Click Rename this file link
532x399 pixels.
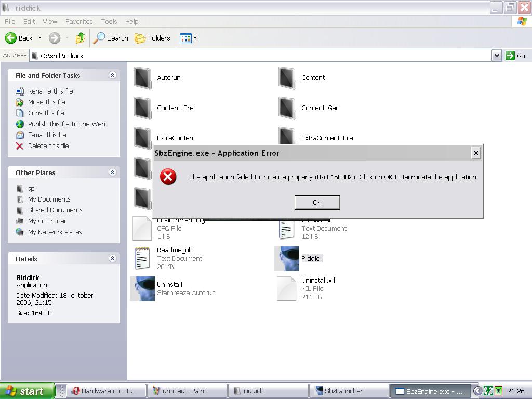[x=50, y=91]
